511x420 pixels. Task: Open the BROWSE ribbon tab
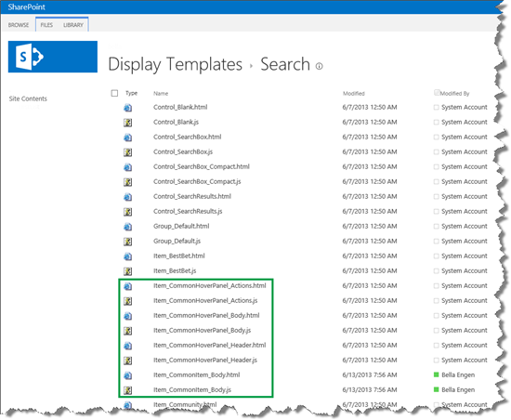[19, 25]
